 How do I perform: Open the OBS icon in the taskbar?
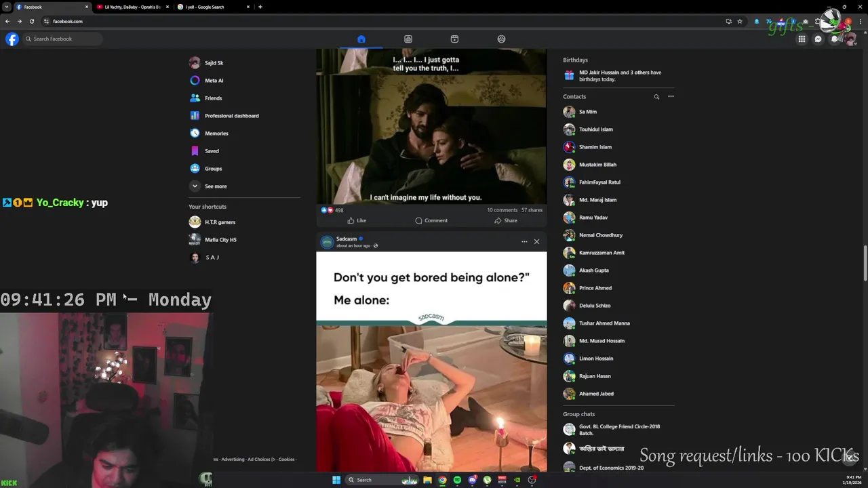(x=532, y=480)
